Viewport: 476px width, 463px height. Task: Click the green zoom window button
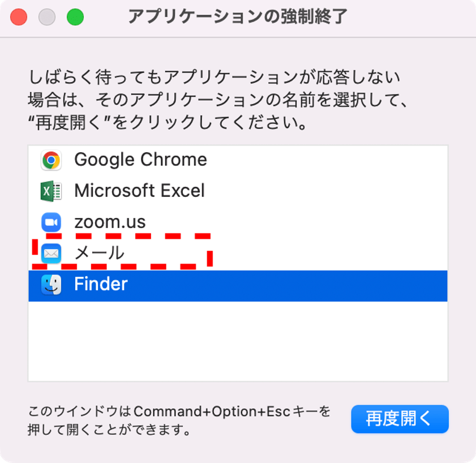(75, 18)
